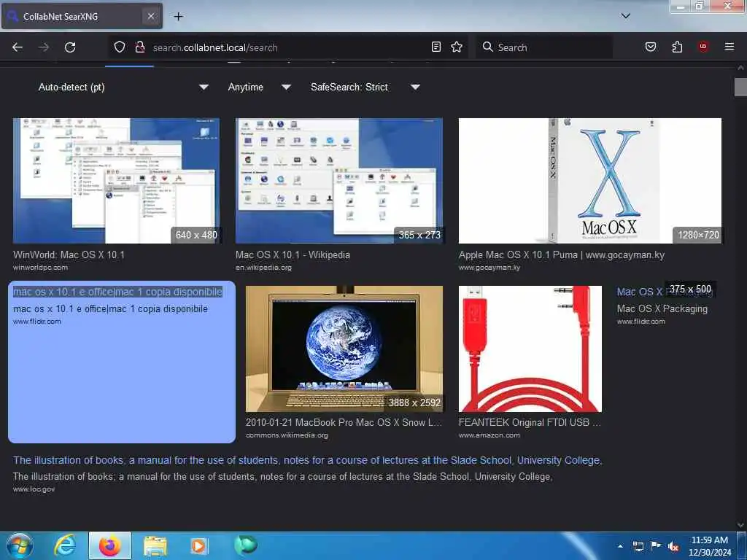Click the 'commons.wikimedia.org' source text
This screenshot has height=560, width=747.
[x=287, y=435]
